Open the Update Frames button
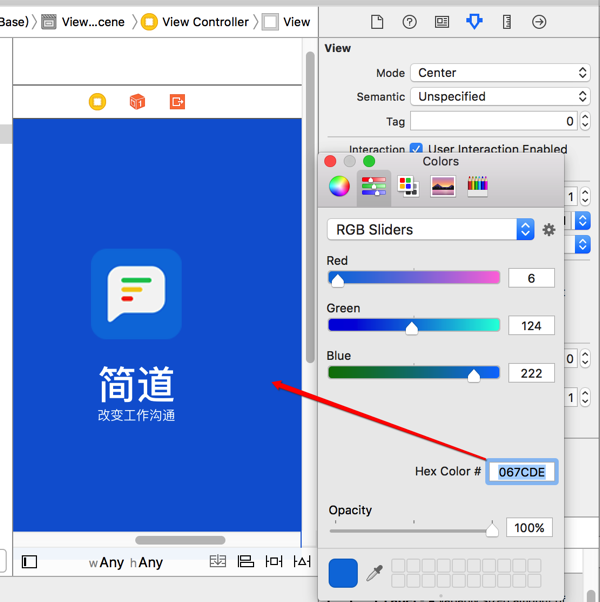Viewport: 600px width, 602px height. pos(218,561)
